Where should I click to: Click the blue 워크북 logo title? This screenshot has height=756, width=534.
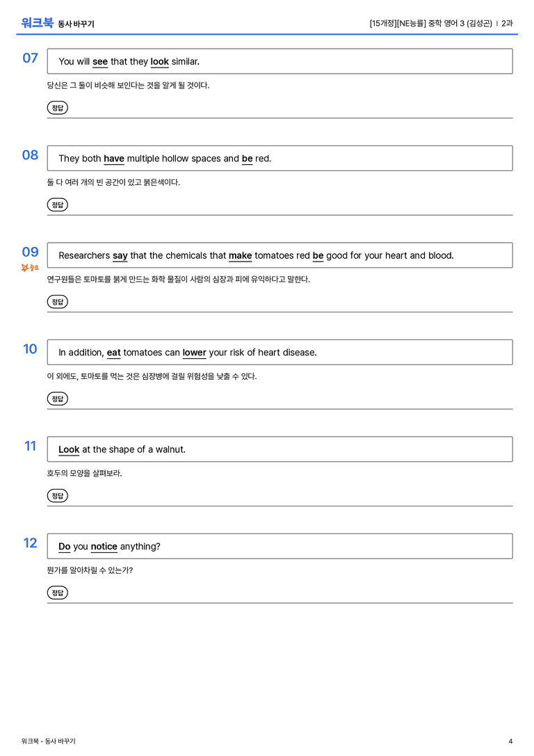(x=37, y=23)
